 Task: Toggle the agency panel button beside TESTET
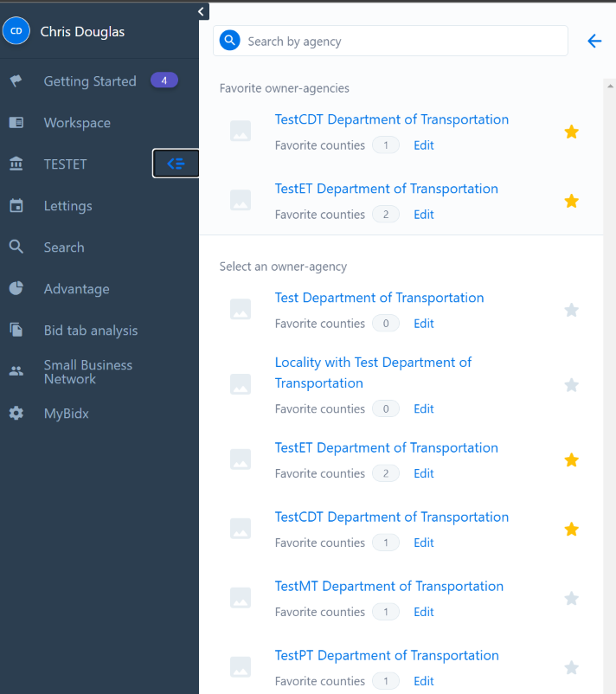point(176,164)
